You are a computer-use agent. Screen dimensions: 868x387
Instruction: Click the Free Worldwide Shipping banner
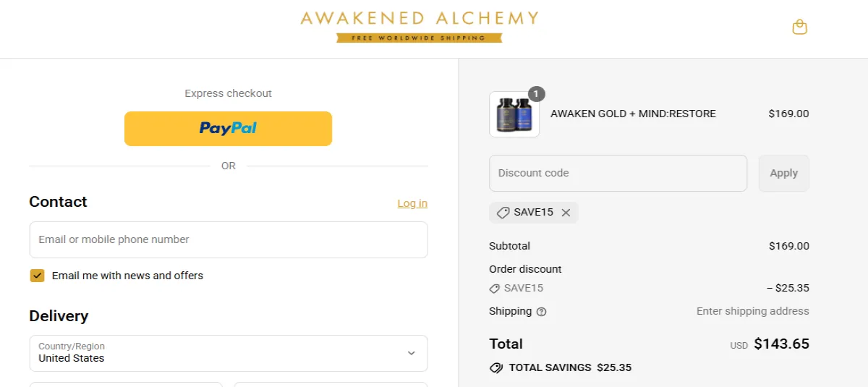point(420,38)
